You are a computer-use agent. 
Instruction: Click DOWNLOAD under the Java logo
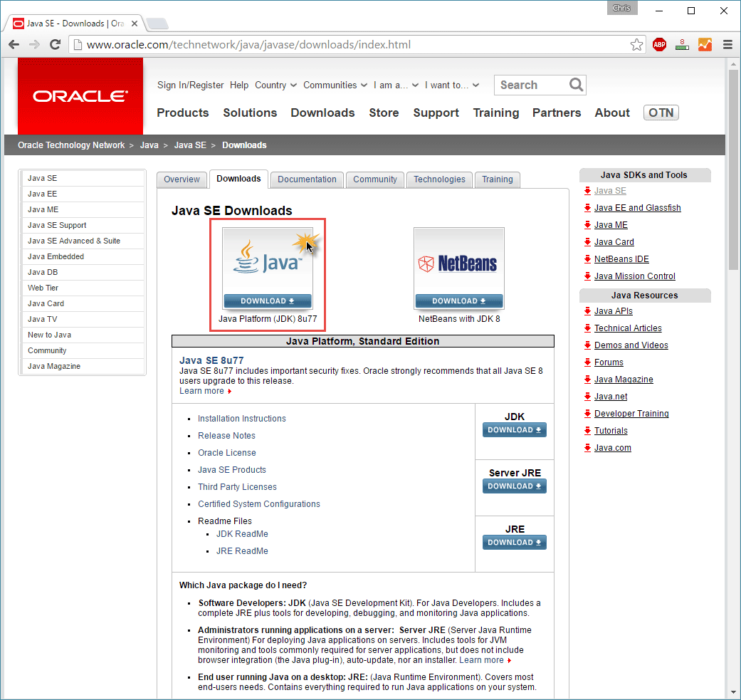[x=268, y=301]
